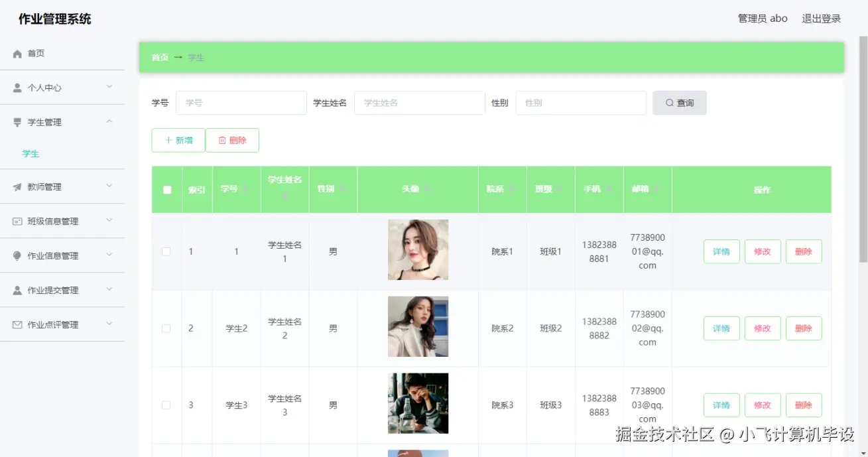Focus the 学号 search input
868x457 pixels.
click(x=241, y=103)
